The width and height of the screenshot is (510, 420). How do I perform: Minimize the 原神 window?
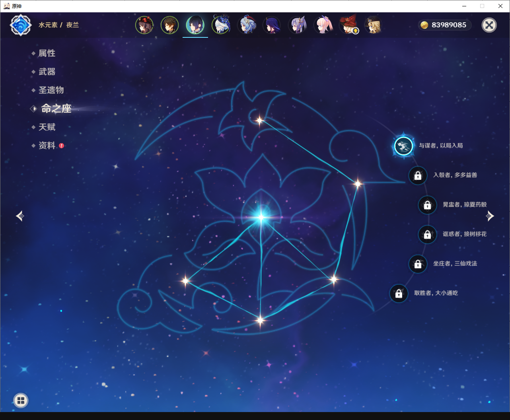pyautogui.click(x=464, y=6)
